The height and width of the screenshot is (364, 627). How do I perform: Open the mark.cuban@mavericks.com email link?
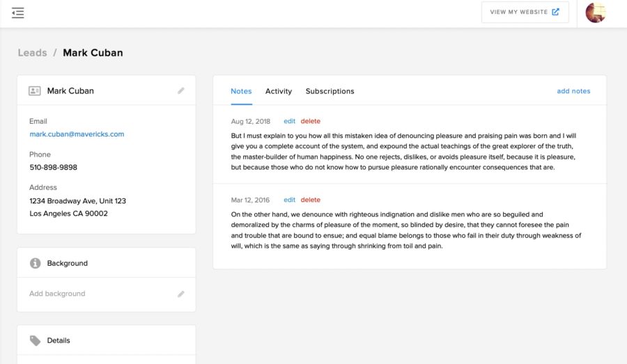click(x=77, y=134)
